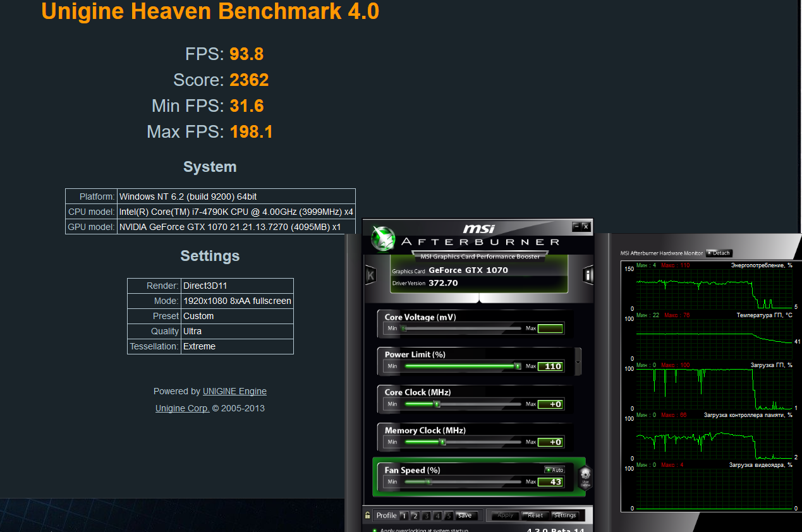The height and width of the screenshot is (532, 802).
Task: Click the Settings section heading in benchmark results
Action: pos(210,256)
